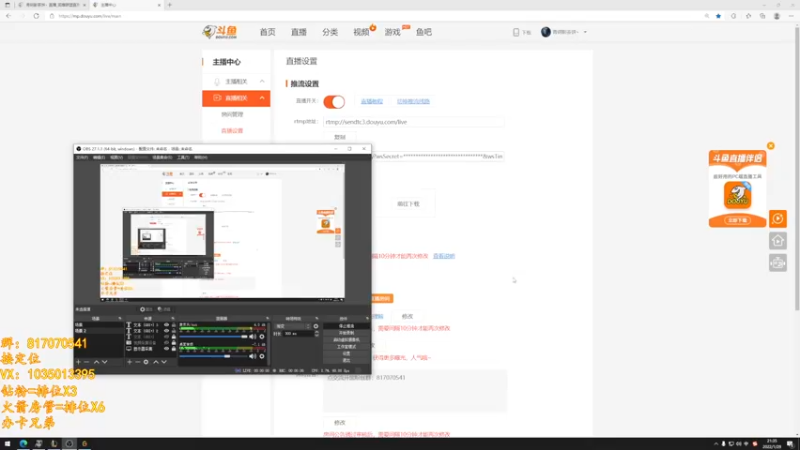Click the user avatar in Douyu header
Viewport: 800px width, 450px height.
coord(545,32)
